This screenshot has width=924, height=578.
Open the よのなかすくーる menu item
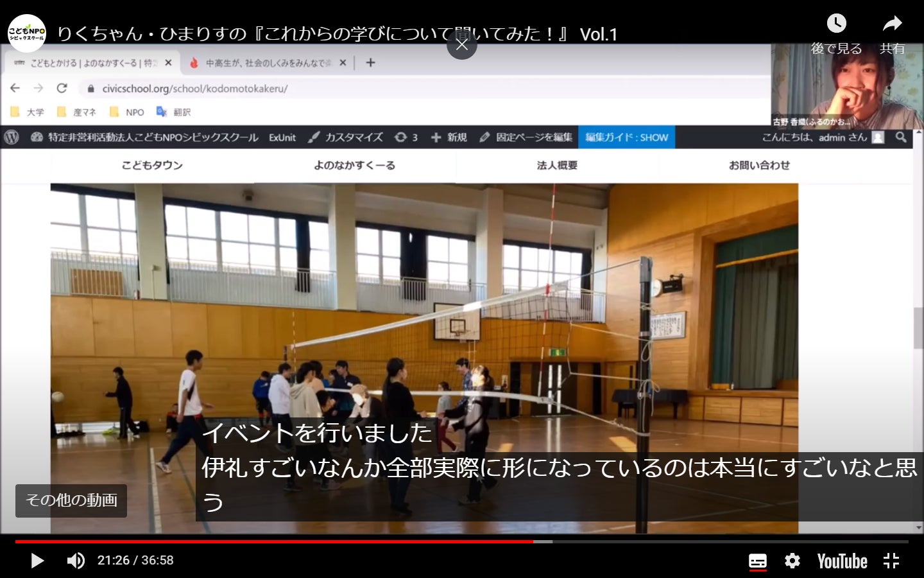coord(354,165)
